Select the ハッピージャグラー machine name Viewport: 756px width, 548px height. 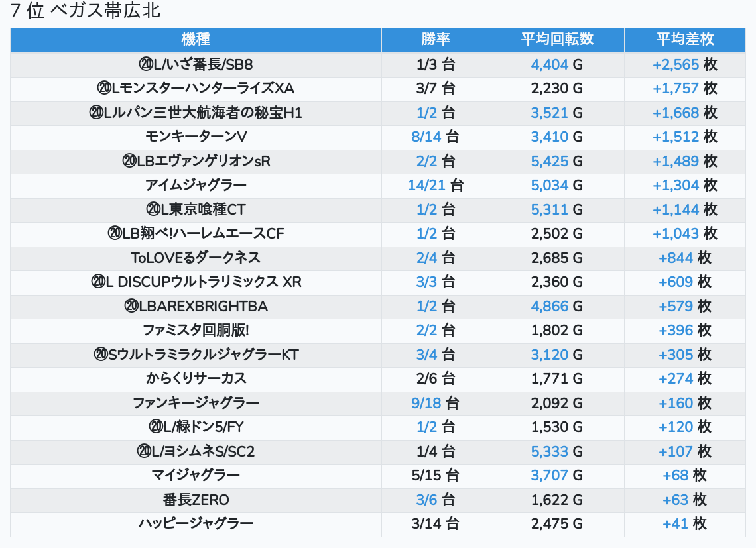196,524
